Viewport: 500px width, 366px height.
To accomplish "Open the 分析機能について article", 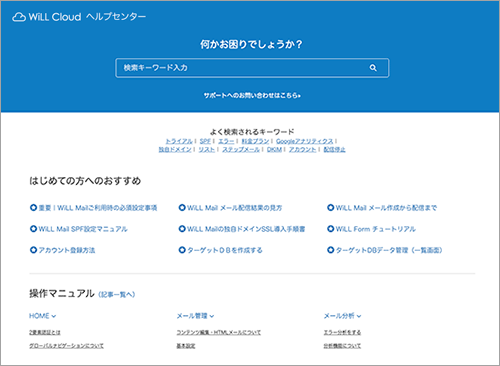I will click(342, 346).
